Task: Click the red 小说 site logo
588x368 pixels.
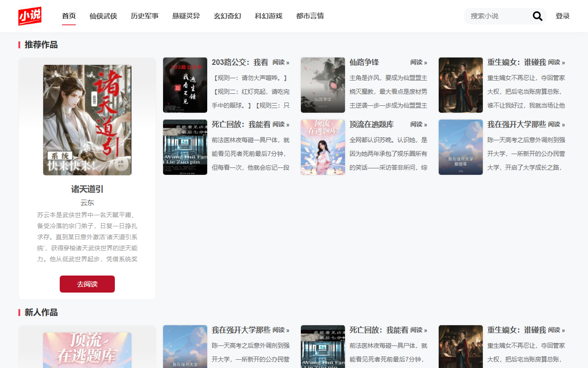Action: pos(30,16)
